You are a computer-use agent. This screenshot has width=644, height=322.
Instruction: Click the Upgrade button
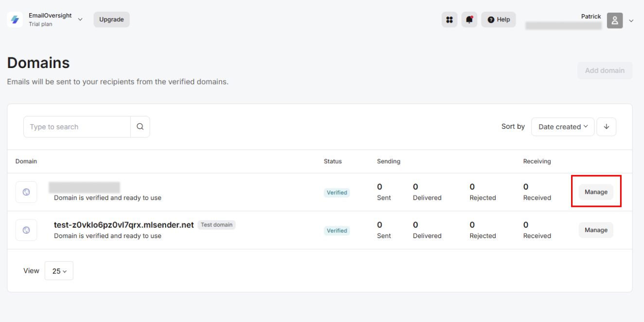click(x=111, y=19)
